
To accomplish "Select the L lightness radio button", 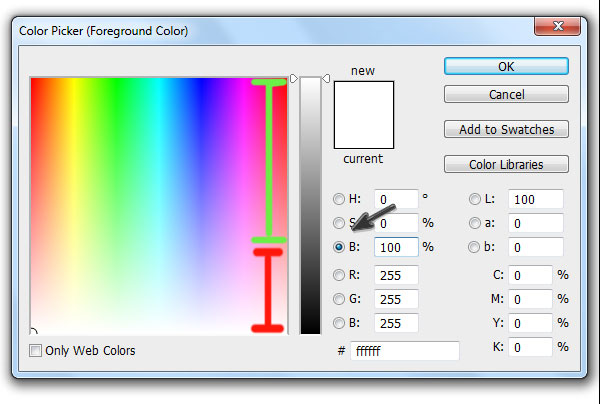I will click(x=474, y=199).
